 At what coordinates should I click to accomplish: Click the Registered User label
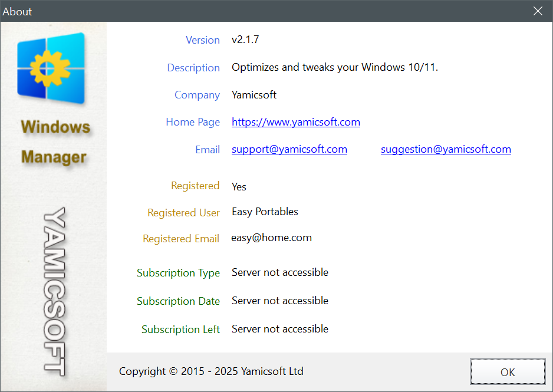pos(183,213)
